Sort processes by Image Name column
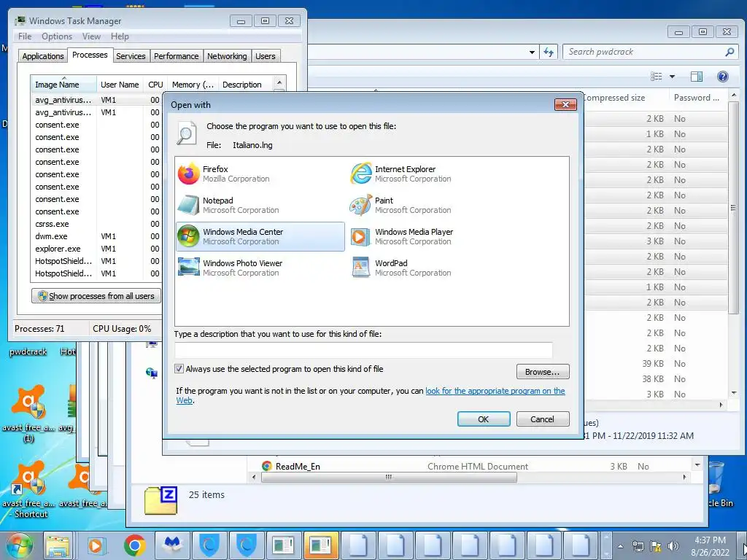Viewport: 747px width, 560px height. [63, 85]
